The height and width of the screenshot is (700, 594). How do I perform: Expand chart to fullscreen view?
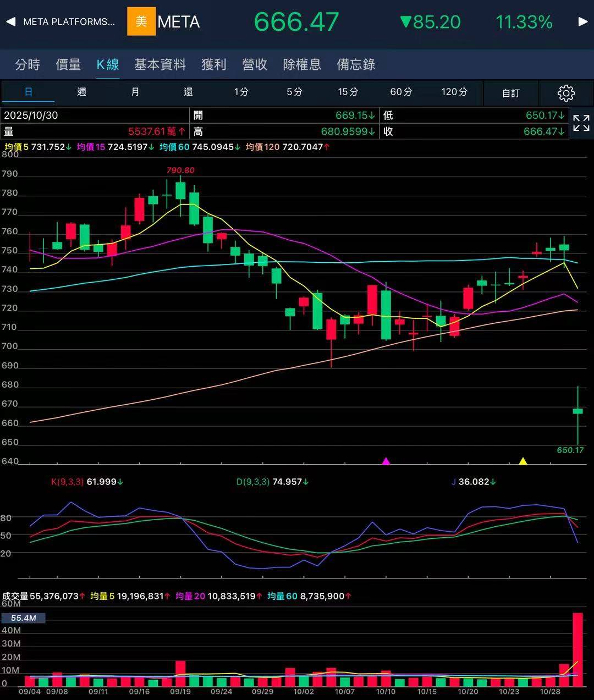coord(581,123)
